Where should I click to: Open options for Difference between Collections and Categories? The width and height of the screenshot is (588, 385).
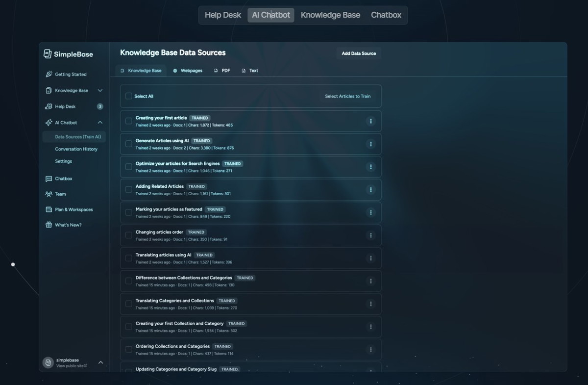point(371,281)
